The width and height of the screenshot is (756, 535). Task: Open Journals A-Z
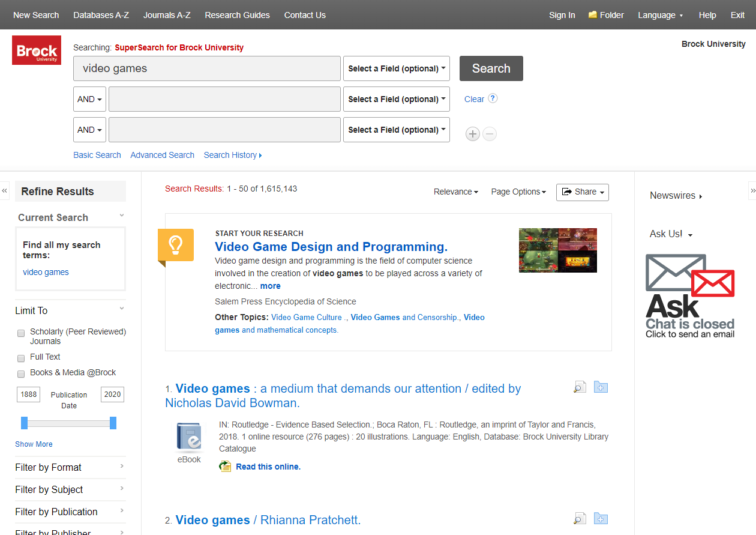pyautogui.click(x=167, y=15)
